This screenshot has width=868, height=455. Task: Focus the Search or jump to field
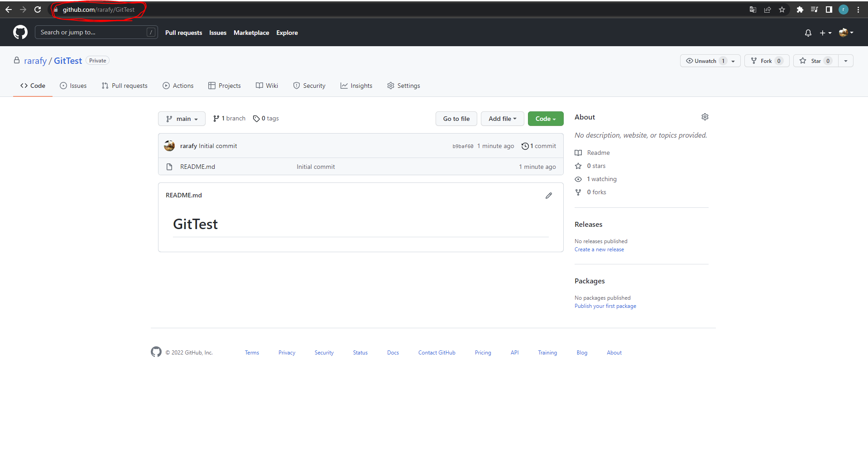coord(91,33)
